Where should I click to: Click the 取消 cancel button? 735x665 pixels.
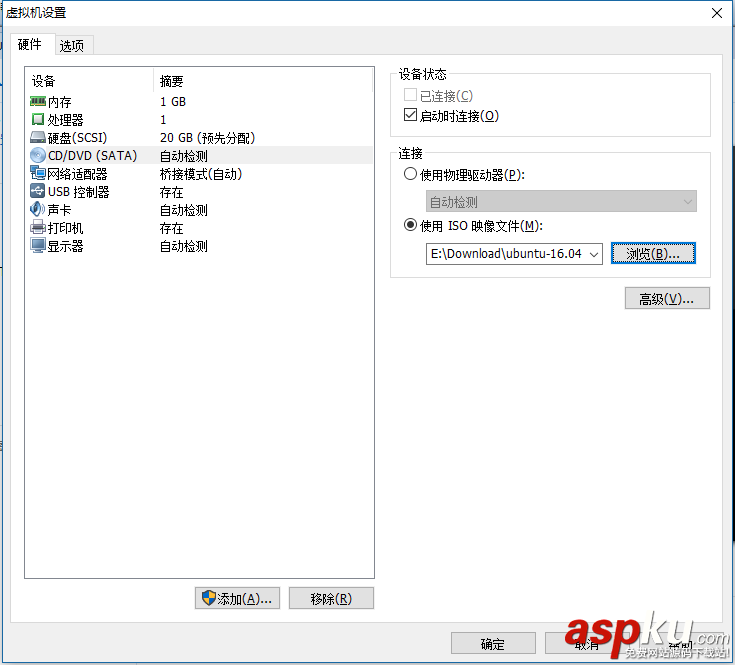586,644
